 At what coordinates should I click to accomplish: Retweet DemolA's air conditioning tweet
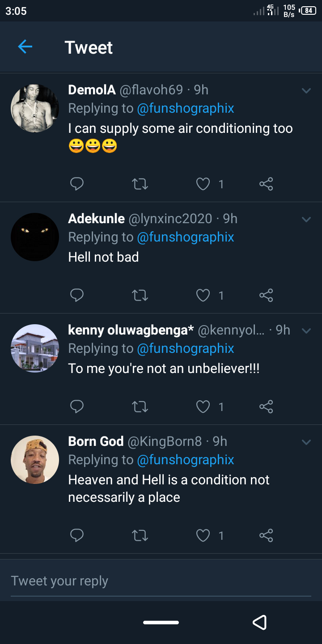coord(140,184)
